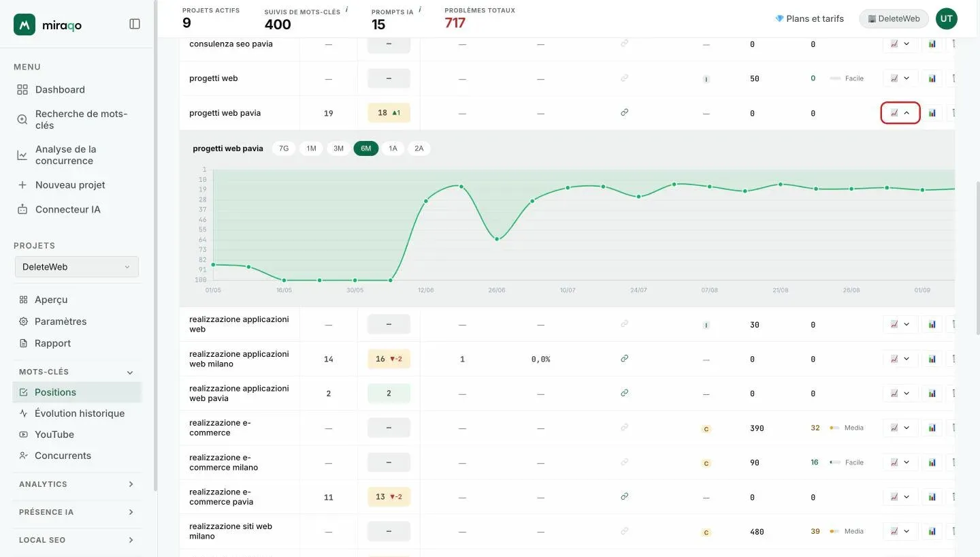Image resolution: width=980 pixels, height=557 pixels.
Task: Go to Recherche de mots-clés
Action: 76,120
